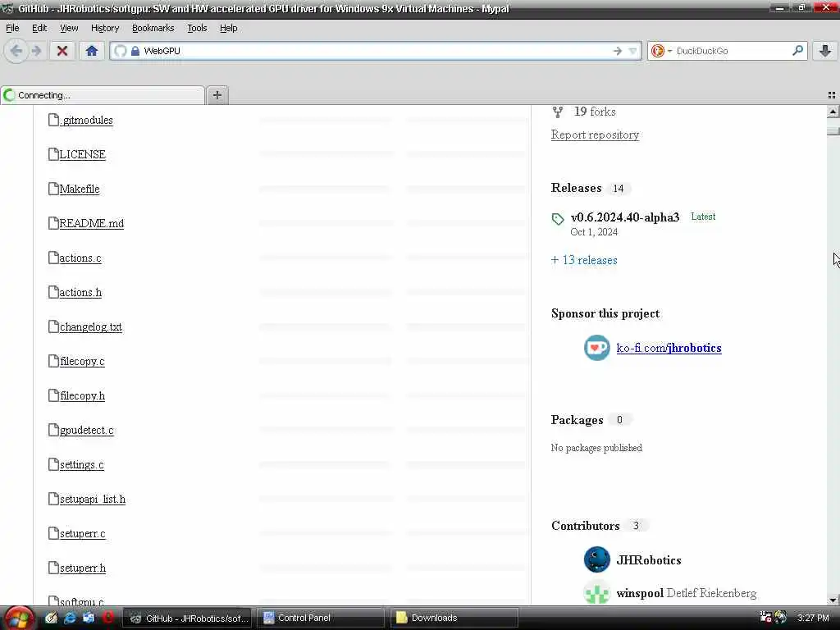Open setuperr.c file

coord(83,533)
